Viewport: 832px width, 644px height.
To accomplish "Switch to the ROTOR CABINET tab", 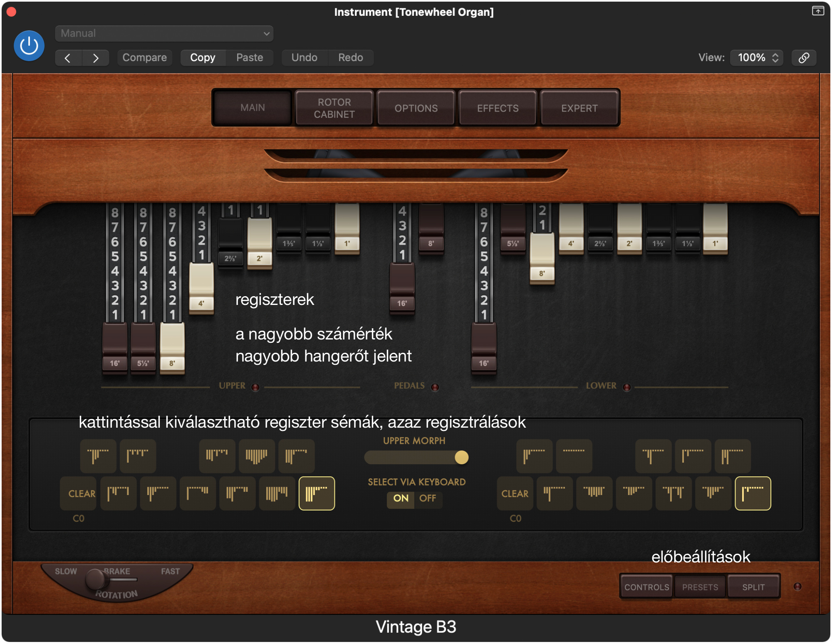I will [x=334, y=108].
